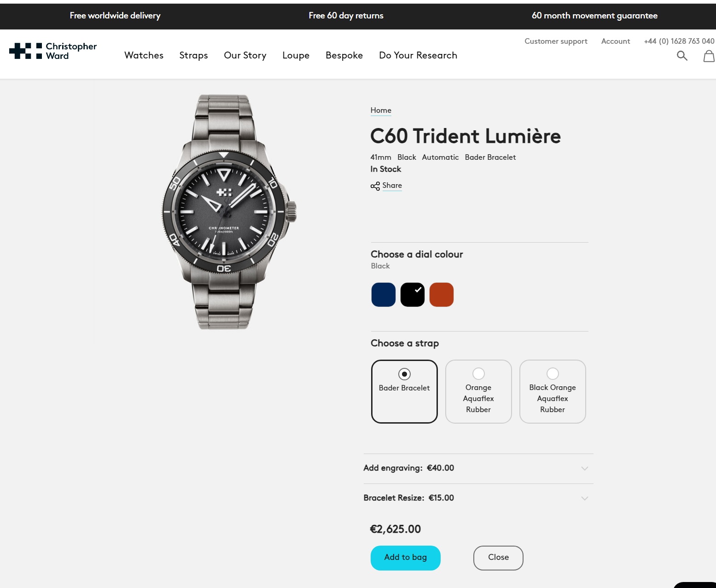Click the C60 Trident watch image

pos(229,212)
